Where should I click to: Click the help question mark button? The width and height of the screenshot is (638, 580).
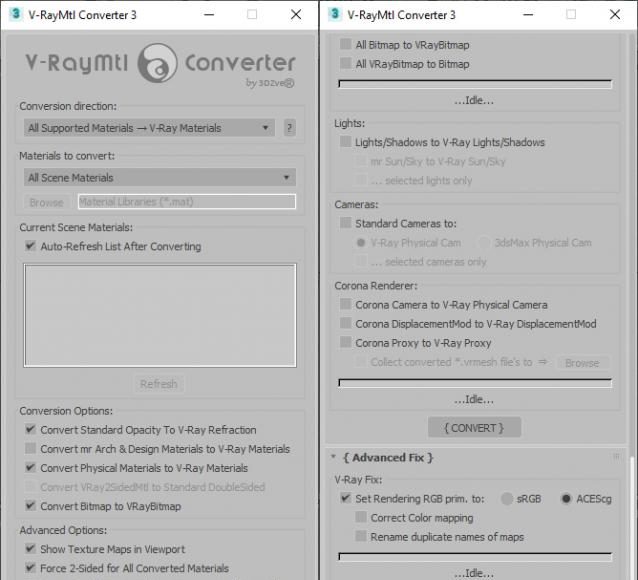[289, 128]
